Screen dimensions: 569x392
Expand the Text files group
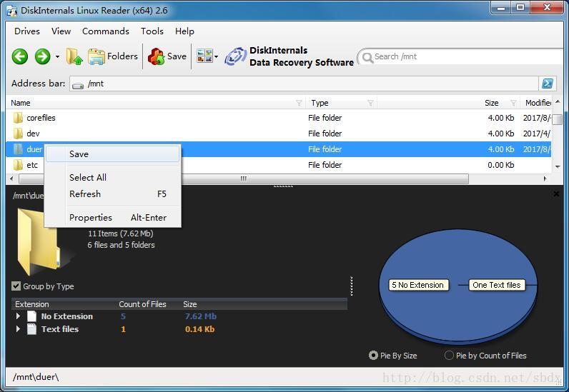pyautogui.click(x=18, y=329)
